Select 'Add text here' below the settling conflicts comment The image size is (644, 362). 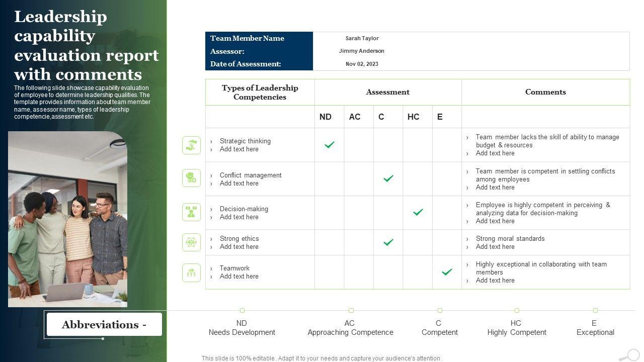tap(495, 187)
